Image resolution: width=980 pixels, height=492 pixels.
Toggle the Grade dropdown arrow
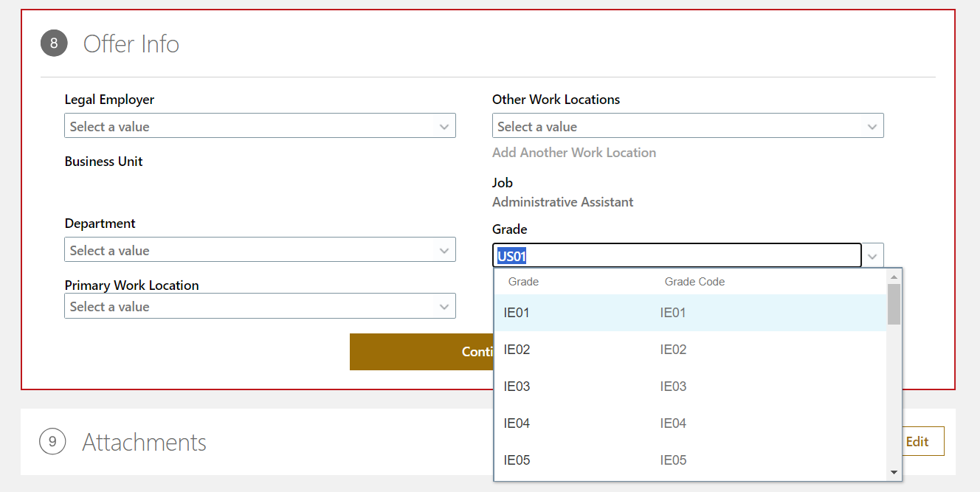click(872, 256)
